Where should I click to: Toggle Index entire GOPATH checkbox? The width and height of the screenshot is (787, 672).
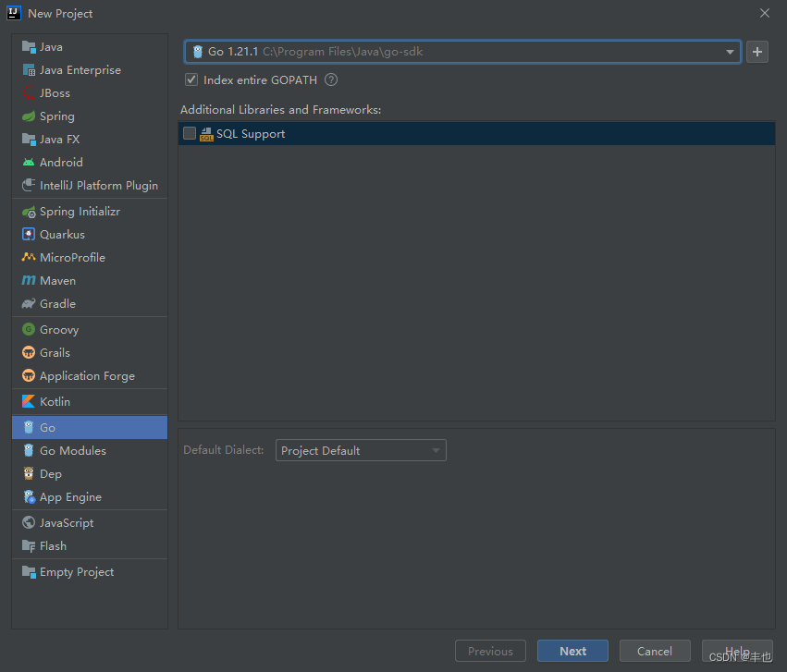pyautogui.click(x=191, y=79)
